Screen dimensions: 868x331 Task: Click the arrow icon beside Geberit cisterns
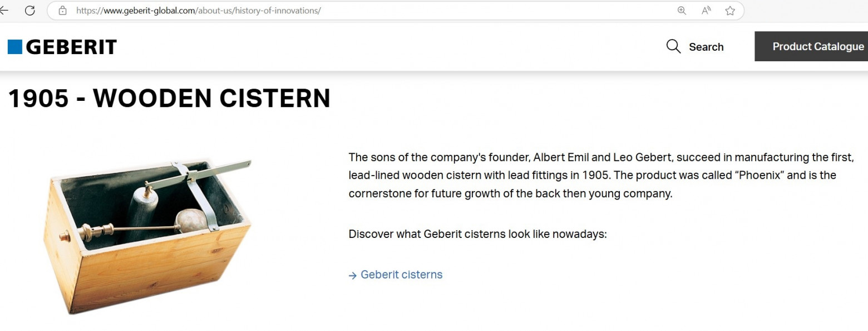point(352,275)
